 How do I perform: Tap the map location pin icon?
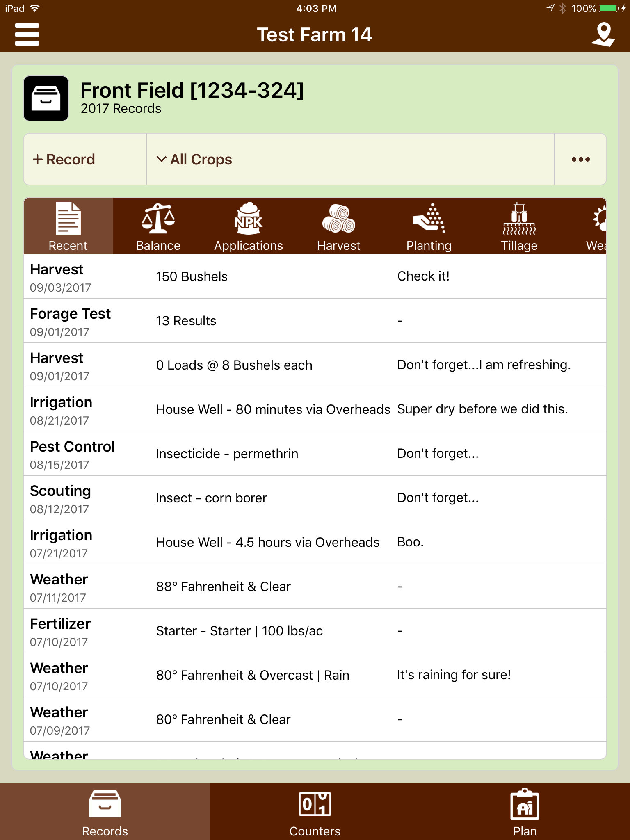point(603,34)
